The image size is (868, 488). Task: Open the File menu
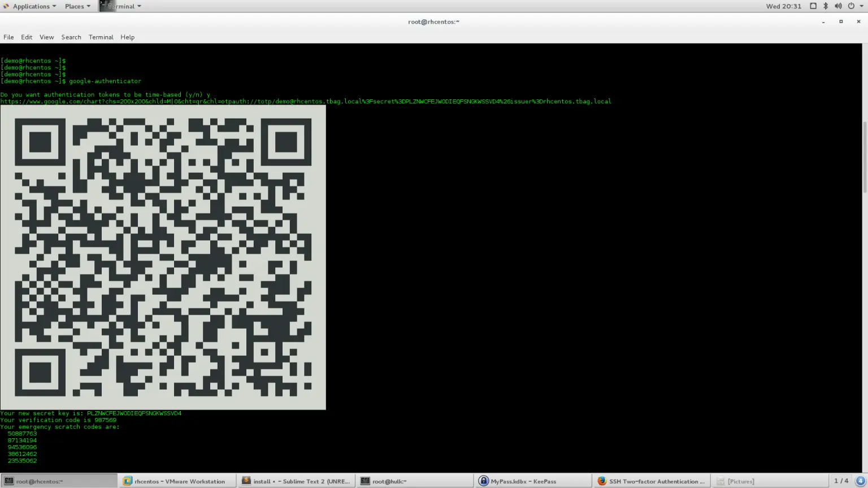point(8,37)
